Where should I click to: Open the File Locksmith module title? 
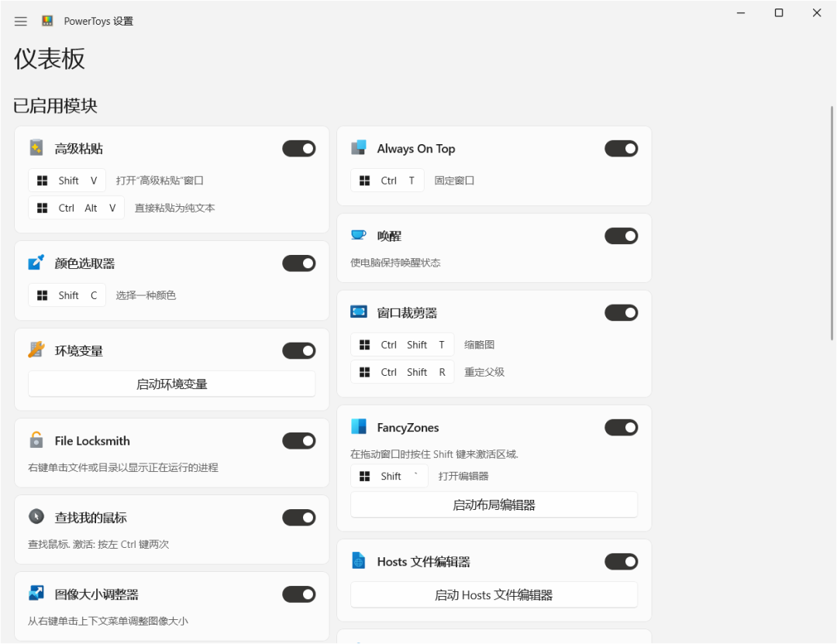[92, 441]
